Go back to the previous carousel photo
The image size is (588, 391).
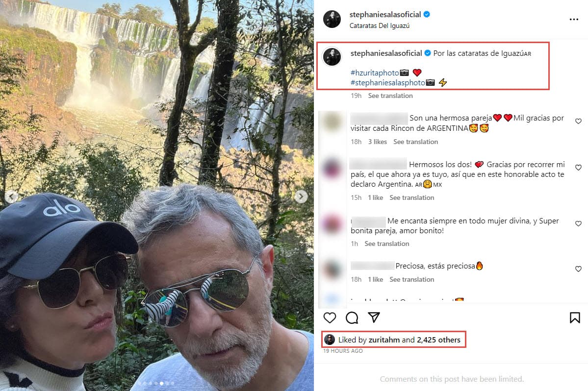coord(12,196)
